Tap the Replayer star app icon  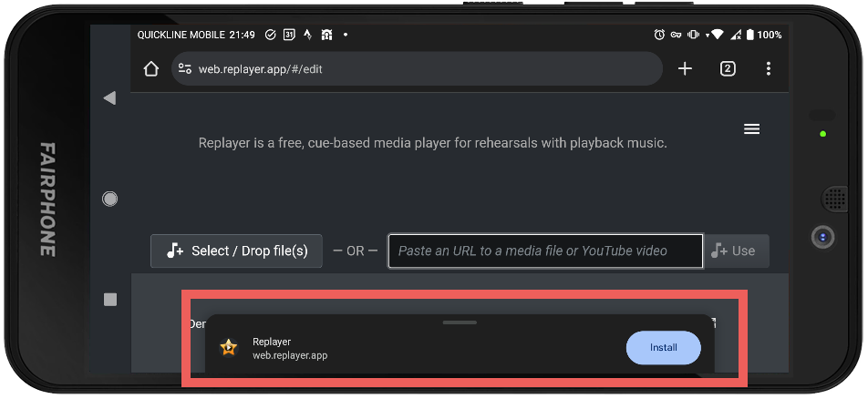click(229, 348)
